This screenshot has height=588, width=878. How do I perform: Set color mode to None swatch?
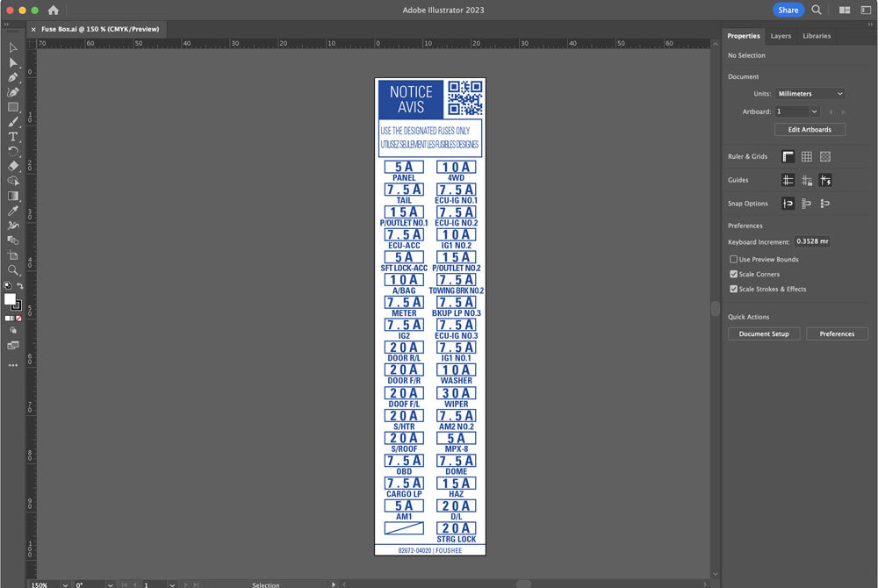pos(19,319)
